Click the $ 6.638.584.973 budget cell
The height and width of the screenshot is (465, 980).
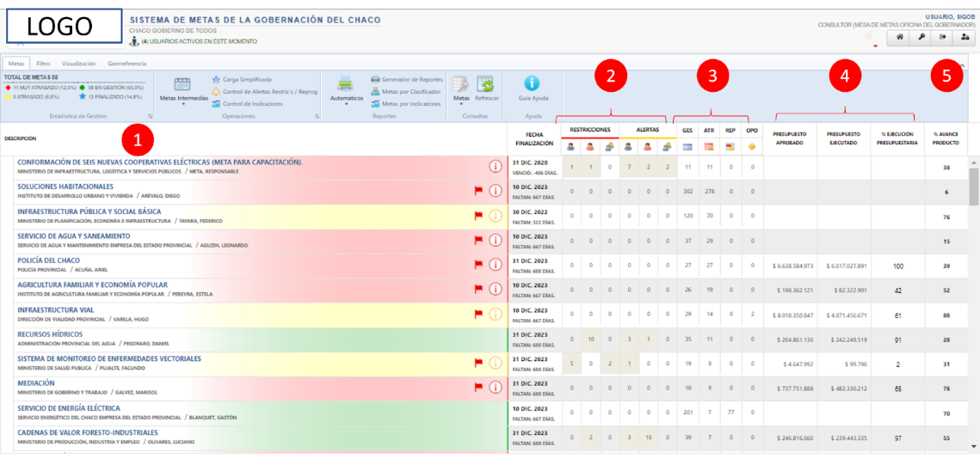point(792,266)
